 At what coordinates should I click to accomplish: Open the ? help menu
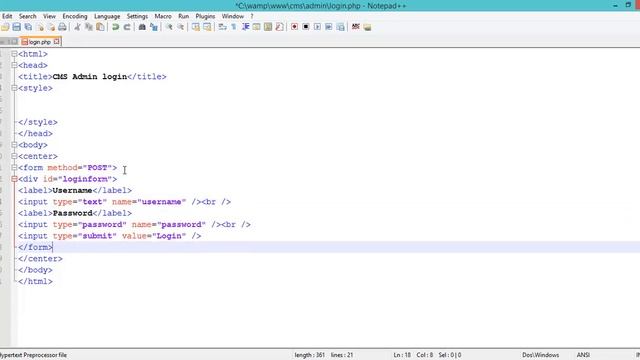(x=252, y=16)
